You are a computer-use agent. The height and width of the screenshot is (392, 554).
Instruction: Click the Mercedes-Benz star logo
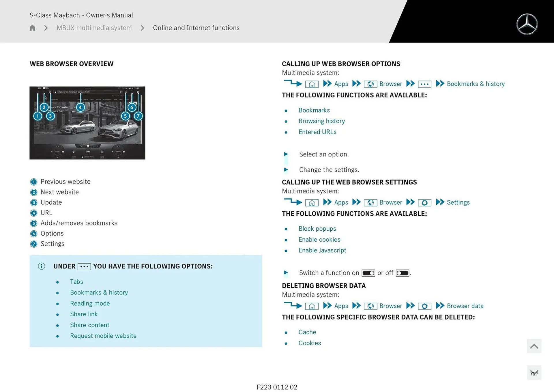pos(527,24)
